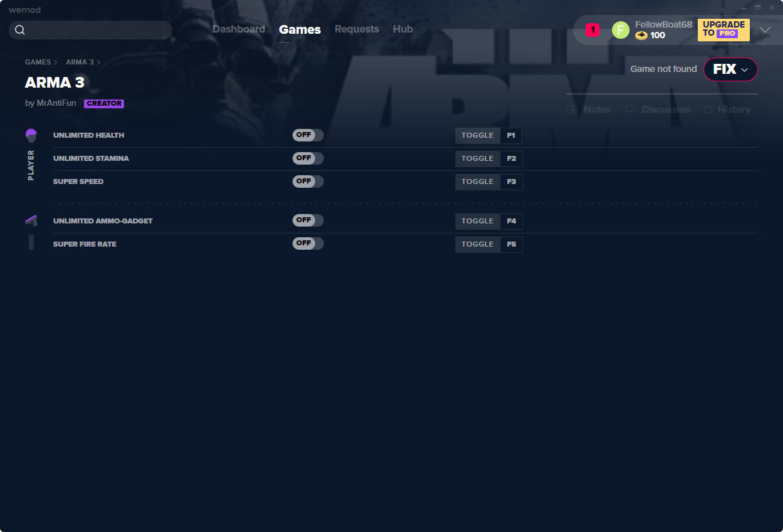Click the weapon category gun icon
783x532 pixels.
pos(31,220)
